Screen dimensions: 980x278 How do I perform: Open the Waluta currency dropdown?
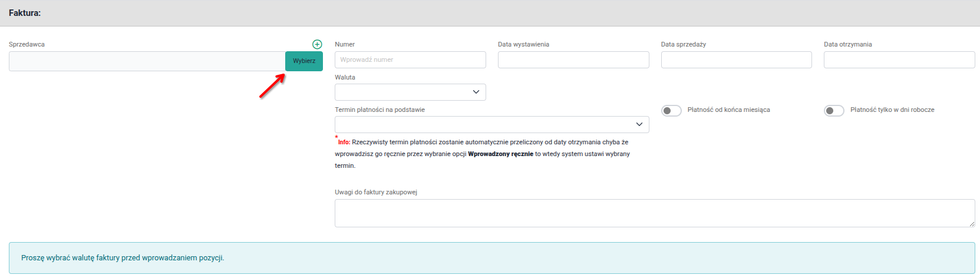(x=410, y=92)
